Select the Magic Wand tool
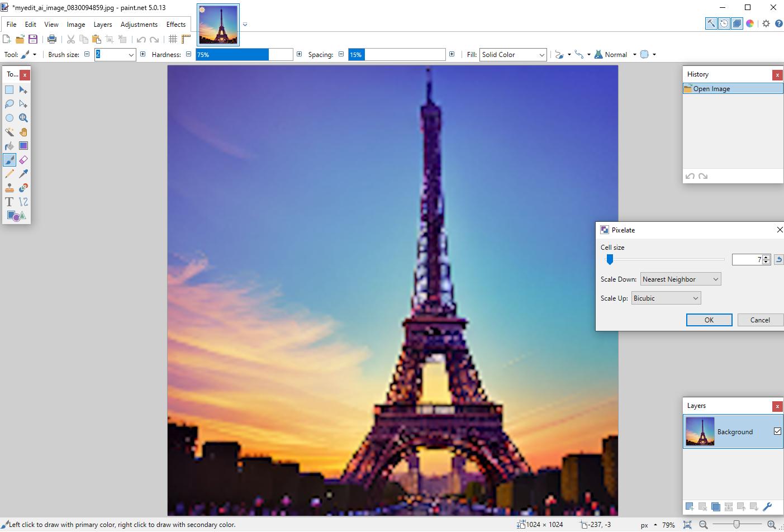Screen dimensions: 784x532 [x=9, y=132]
